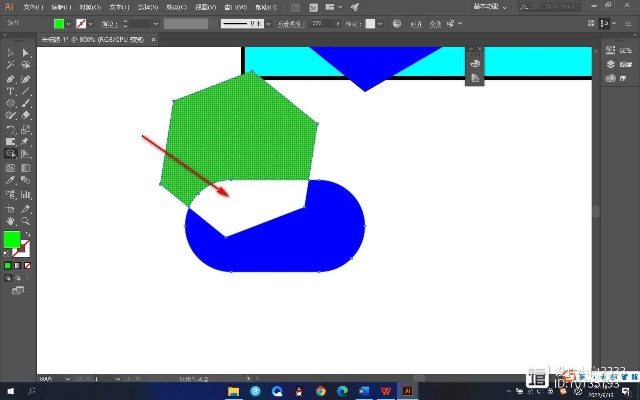Swap fill and stroke colors
This screenshot has width=640, height=400.
28,235
